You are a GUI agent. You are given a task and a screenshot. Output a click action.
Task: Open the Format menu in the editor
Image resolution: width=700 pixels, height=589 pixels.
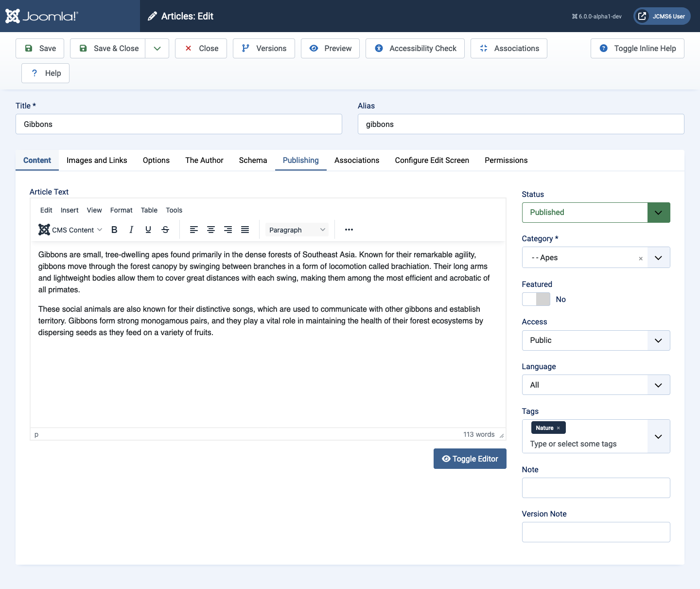(x=121, y=210)
